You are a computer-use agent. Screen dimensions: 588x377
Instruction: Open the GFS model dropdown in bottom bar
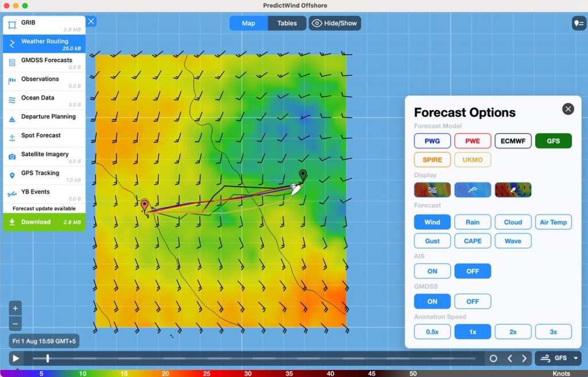click(x=558, y=358)
